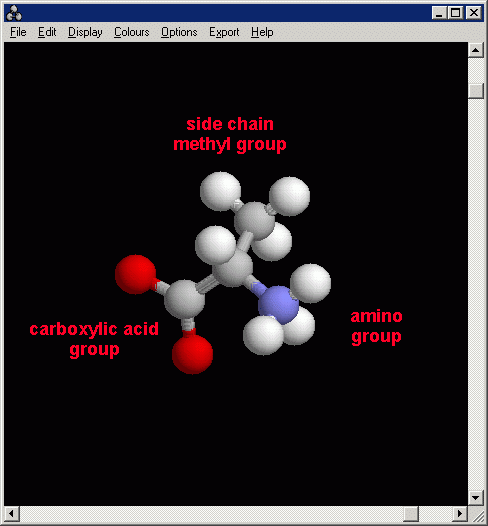Open the Help menu
Viewport: 488px width, 526px height.
pos(262,32)
